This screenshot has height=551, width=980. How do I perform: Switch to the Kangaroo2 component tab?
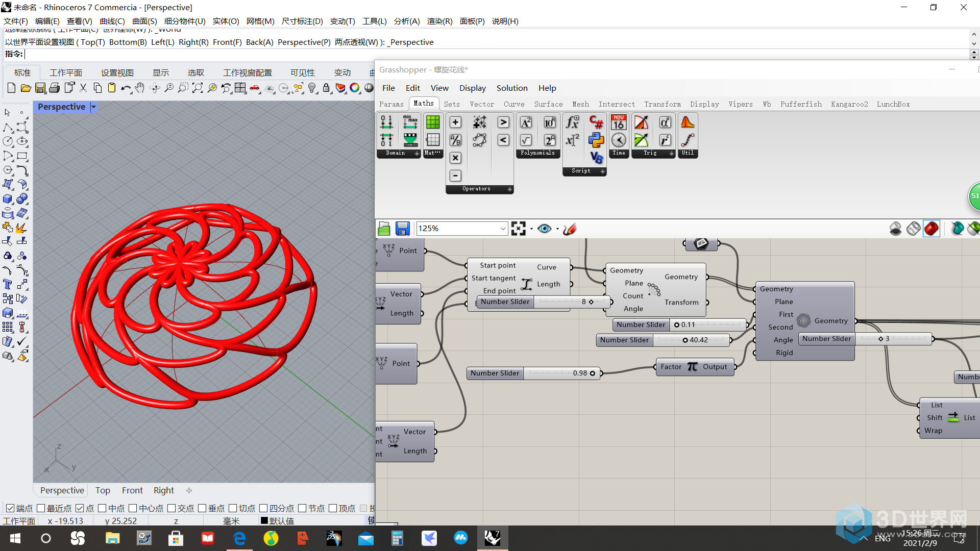(x=849, y=104)
